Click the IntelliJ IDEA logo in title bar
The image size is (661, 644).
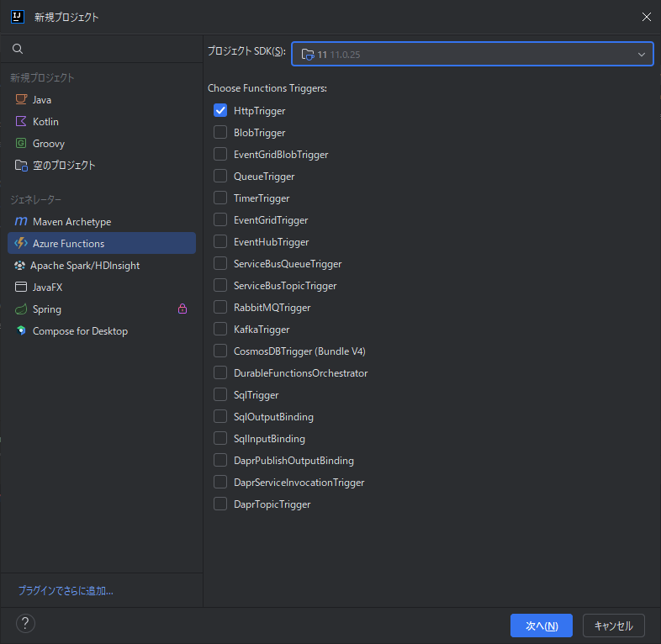coord(18,17)
